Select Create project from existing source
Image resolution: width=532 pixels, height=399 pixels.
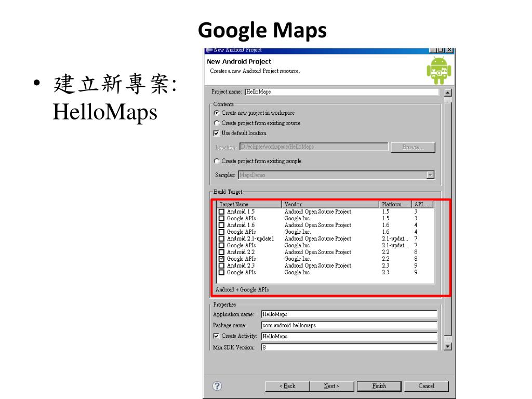(217, 123)
